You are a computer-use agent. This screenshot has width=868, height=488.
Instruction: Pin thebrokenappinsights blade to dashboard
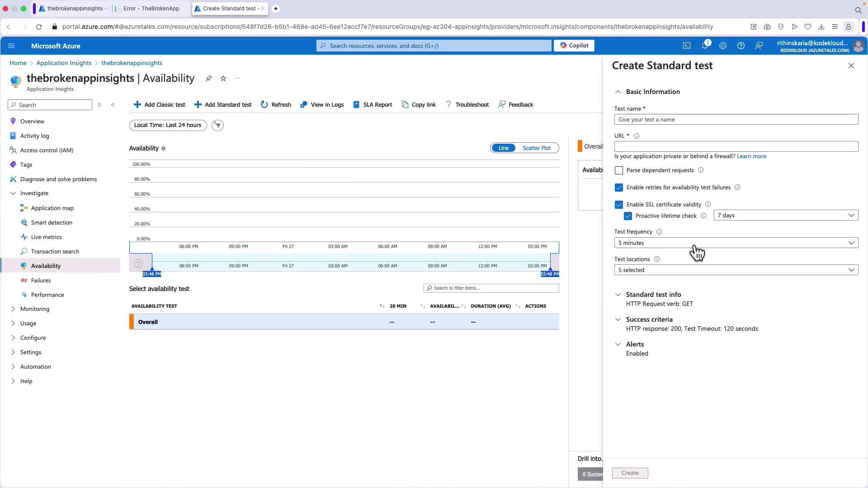click(x=208, y=78)
